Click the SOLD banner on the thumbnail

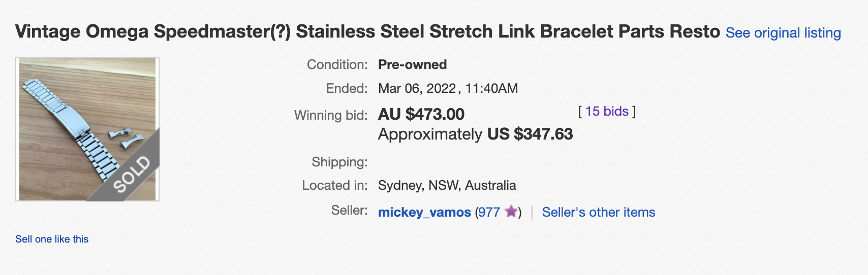133,174
